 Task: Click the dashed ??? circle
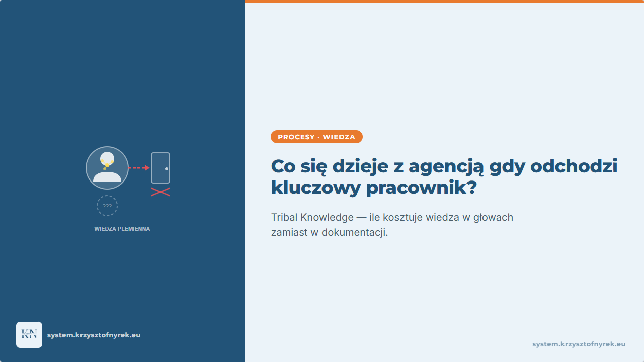click(107, 206)
